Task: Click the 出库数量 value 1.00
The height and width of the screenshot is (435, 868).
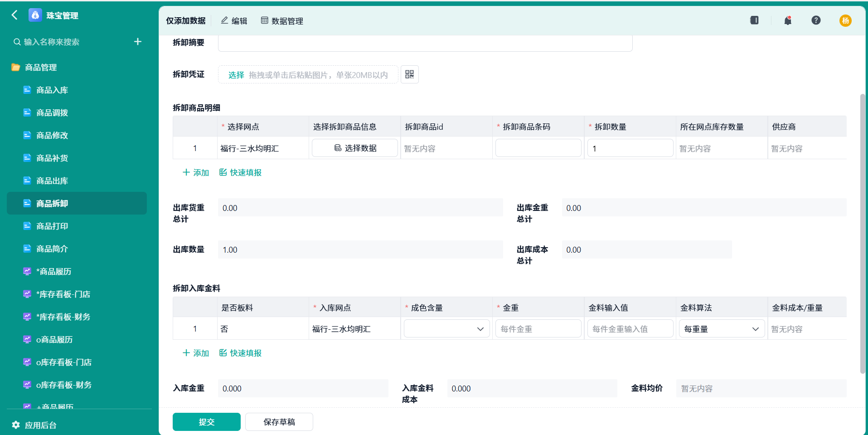Action: [x=360, y=249]
